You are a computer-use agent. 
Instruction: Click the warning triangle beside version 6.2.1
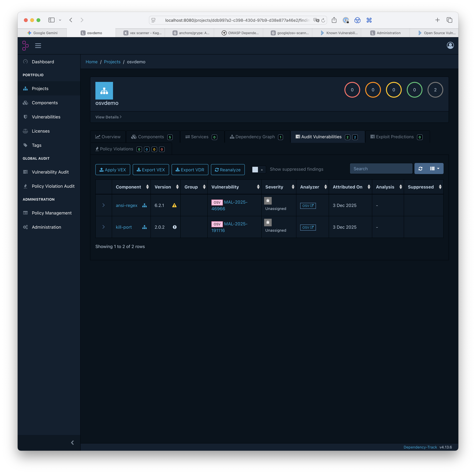174,205
